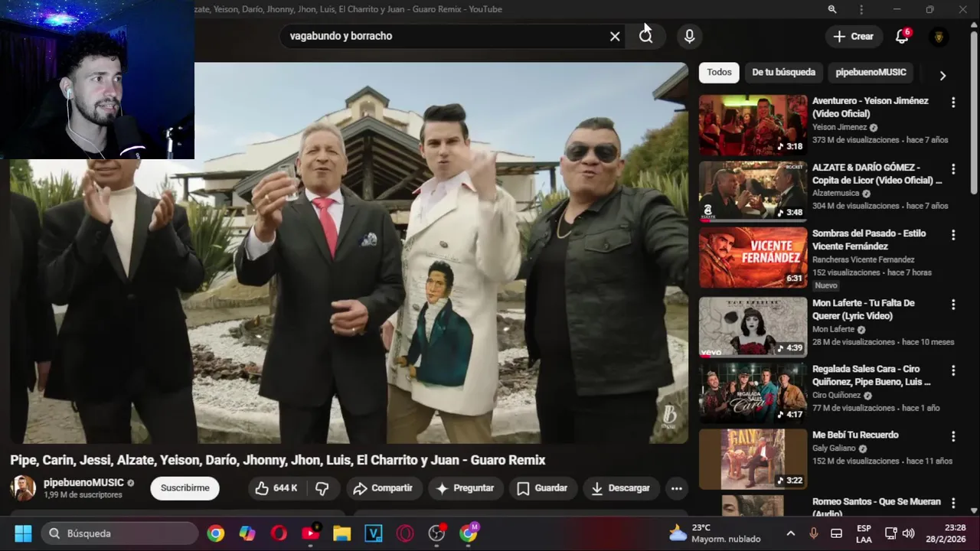Click the Descargar download button
The image size is (980, 551).
620,488
